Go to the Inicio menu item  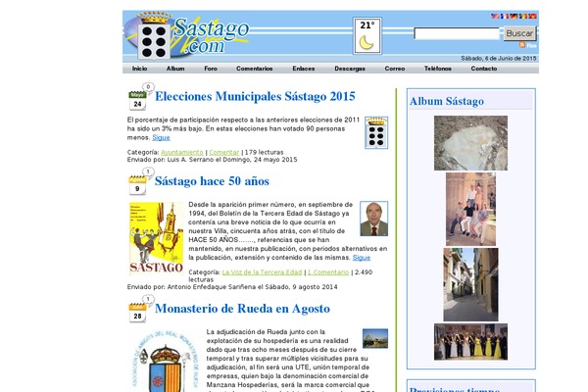pyautogui.click(x=139, y=69)
